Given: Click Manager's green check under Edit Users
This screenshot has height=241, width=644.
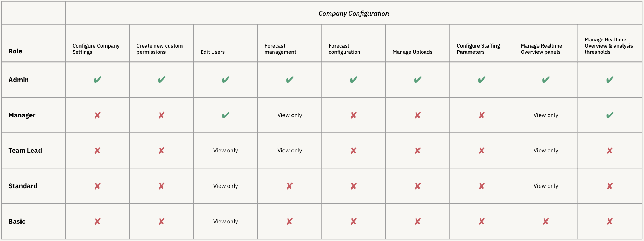Looking at the screenshot, I should click(x=226, y=115).
